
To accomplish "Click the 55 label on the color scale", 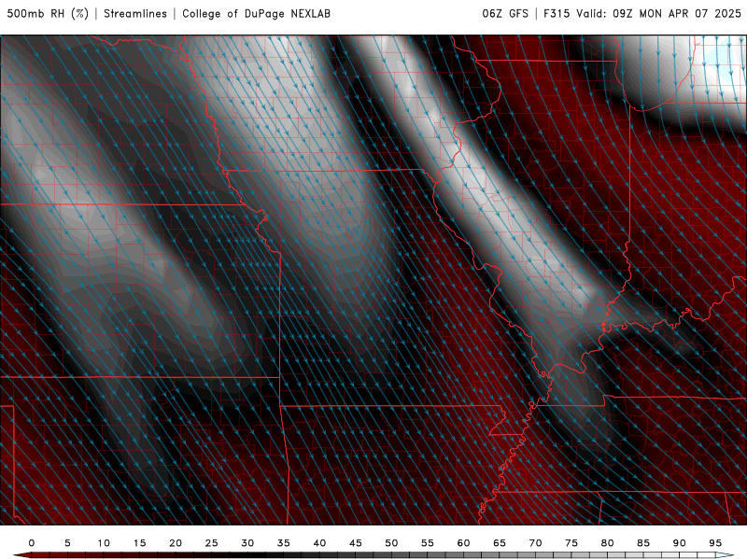I will (x=428, y=543).
